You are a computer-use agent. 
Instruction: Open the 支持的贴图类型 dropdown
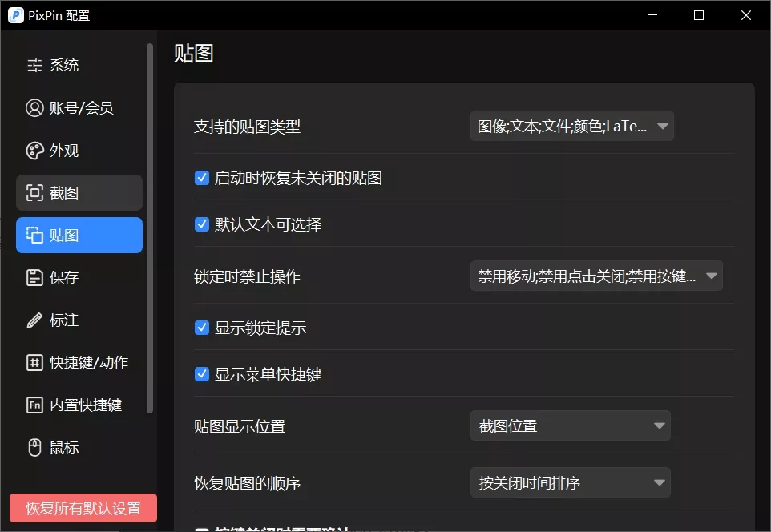[571, 127]
